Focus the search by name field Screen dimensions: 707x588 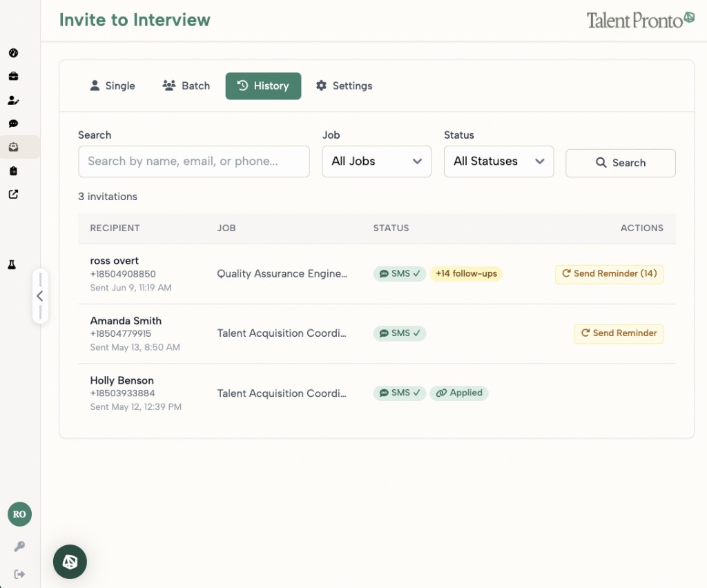point(194,161)
